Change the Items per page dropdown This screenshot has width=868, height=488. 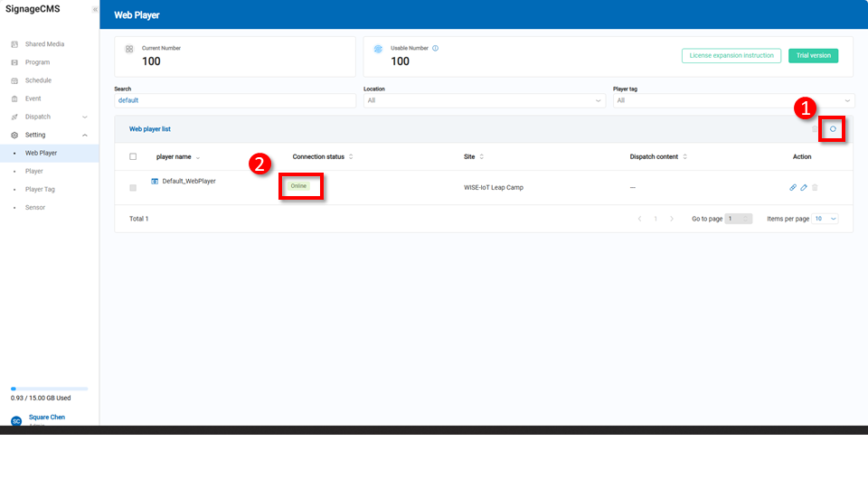click(x=826, y=219)
